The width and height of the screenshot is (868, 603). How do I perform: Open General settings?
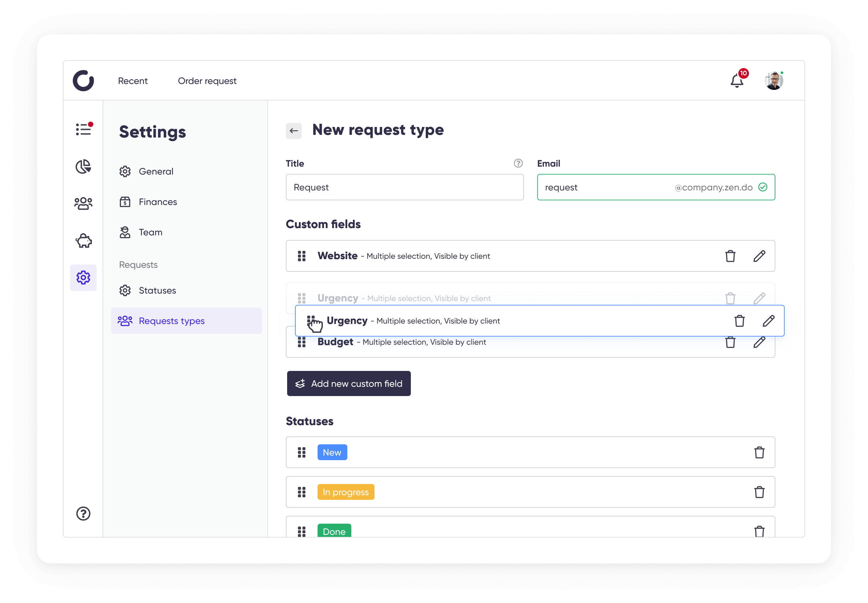[x=146, y=172]
